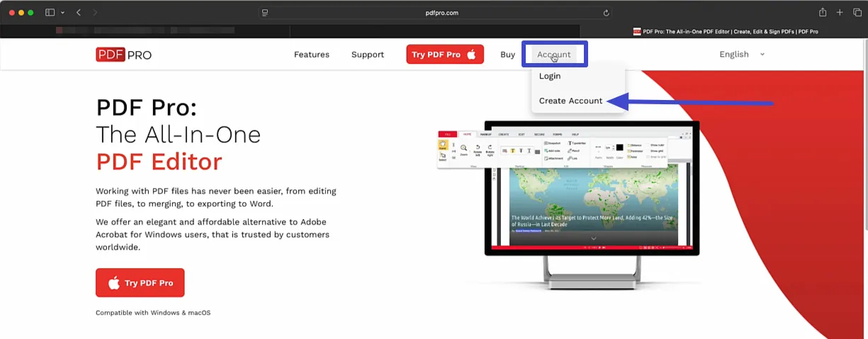Click the Try PDF Pro hero button
Viewport: 868px width, 339px height.
pyautogui.click(x=140, y=282)
